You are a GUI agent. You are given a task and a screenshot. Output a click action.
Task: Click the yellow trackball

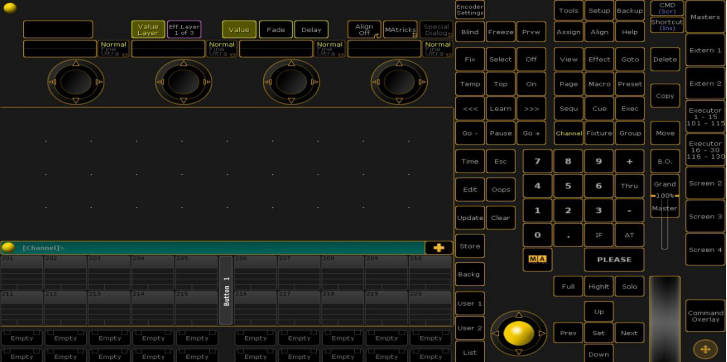tap(519, 333)
